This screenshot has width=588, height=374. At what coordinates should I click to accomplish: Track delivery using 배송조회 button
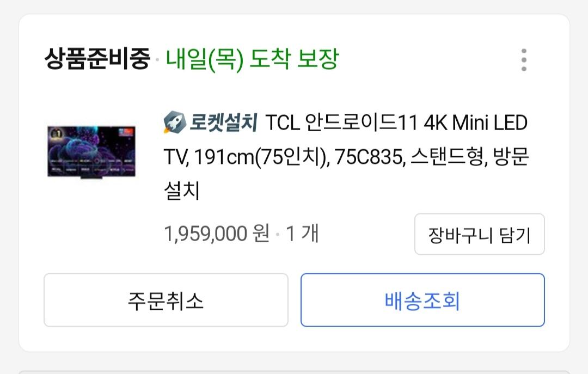click(x=422, y=300)
